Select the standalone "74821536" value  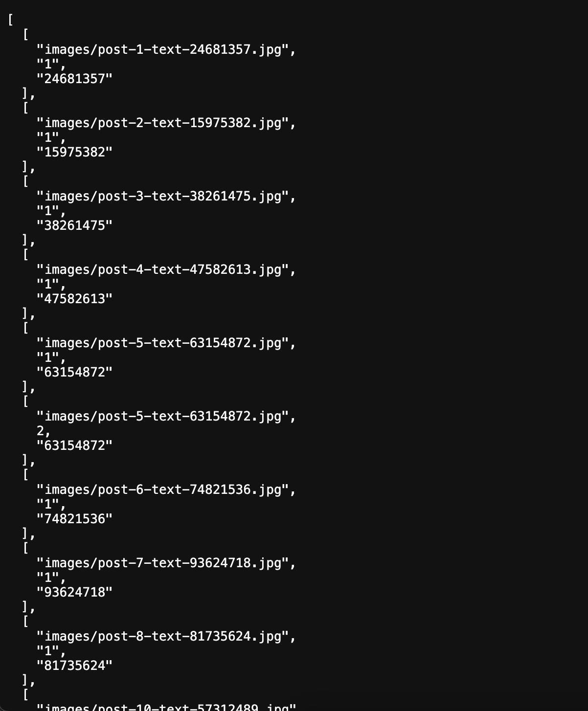point(74,519)
